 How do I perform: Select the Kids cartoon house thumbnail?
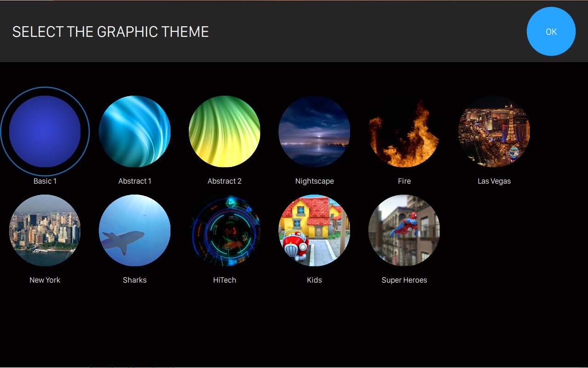314,230
